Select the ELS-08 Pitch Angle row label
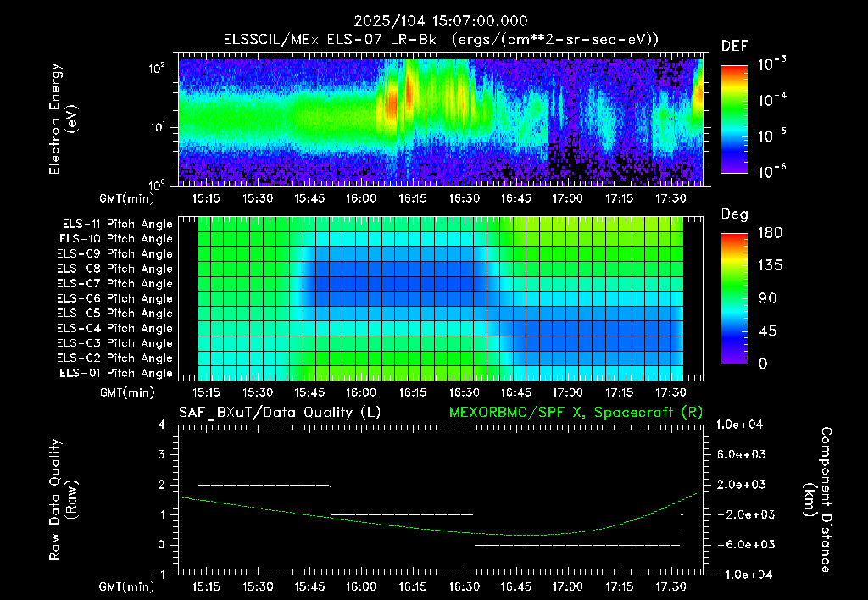Viewport: 868px width, 600px height. click(x=115, y=269)
